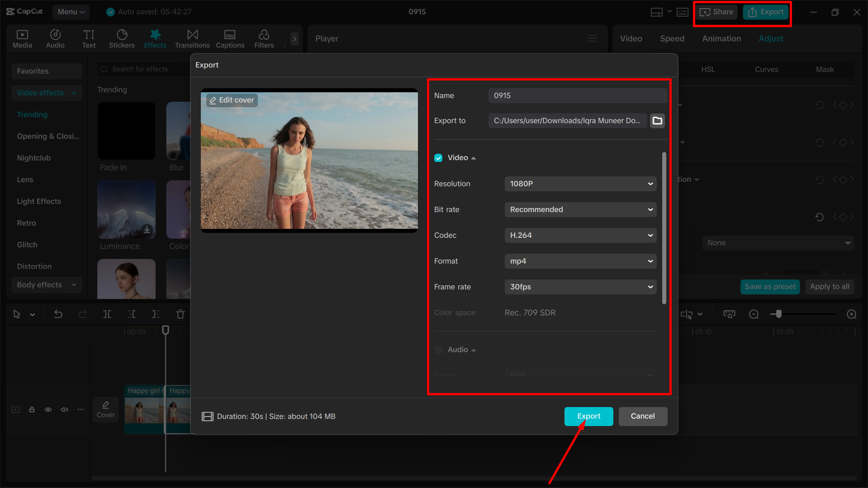The height and width of the screenshot is (488, 868).
Task: Delete the clip using the trash icon
Action: [x=180, y=313]
